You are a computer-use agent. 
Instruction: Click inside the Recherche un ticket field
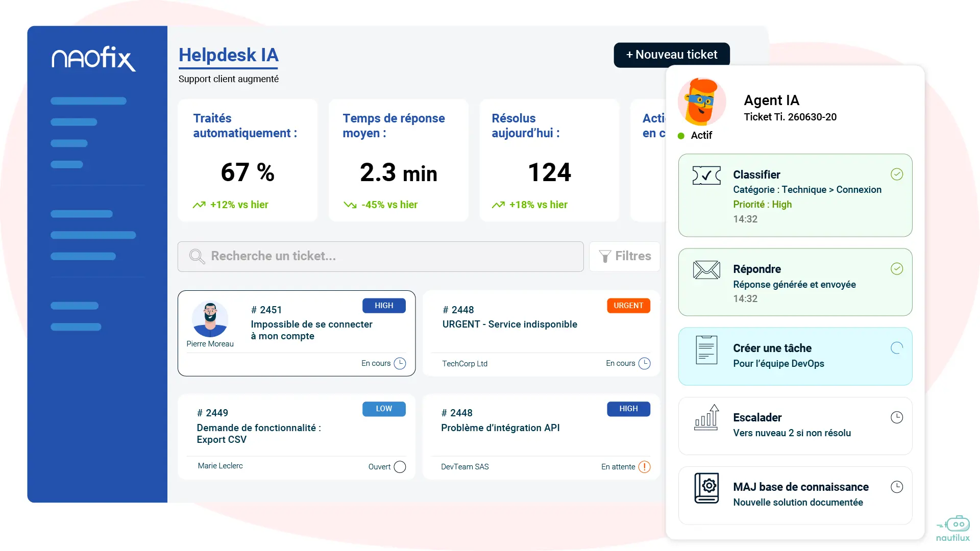point(357,257)
